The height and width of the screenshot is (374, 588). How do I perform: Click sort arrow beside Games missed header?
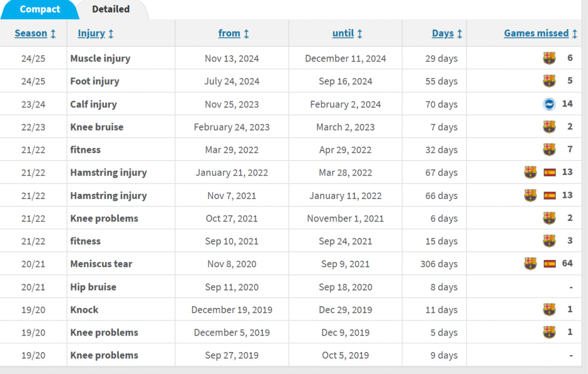[574, 34]
